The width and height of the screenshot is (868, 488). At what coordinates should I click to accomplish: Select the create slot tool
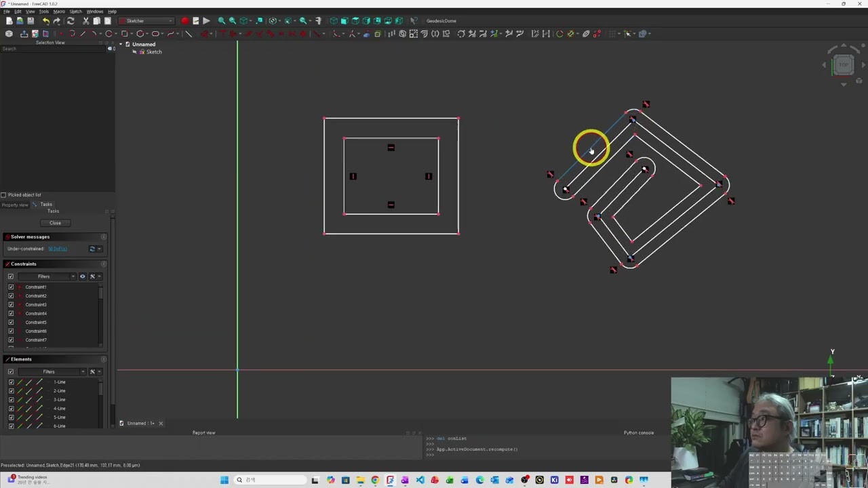click(x=155, y=33)
